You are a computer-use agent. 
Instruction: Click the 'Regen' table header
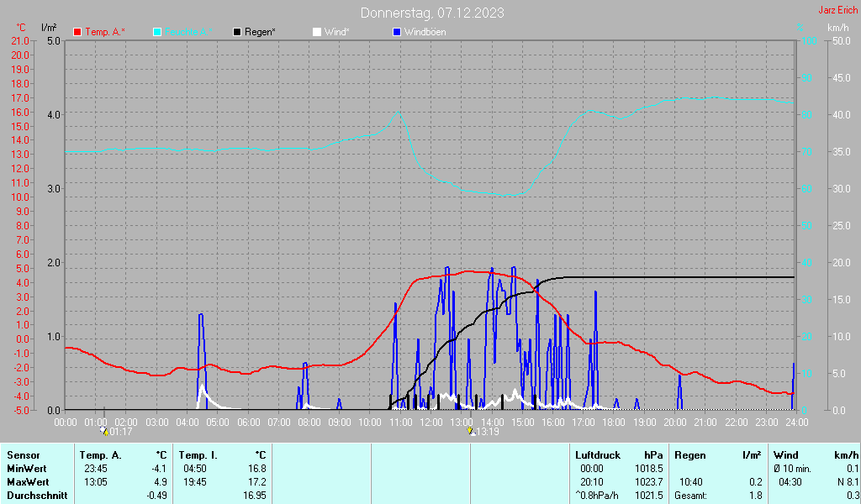click(689, 455)
